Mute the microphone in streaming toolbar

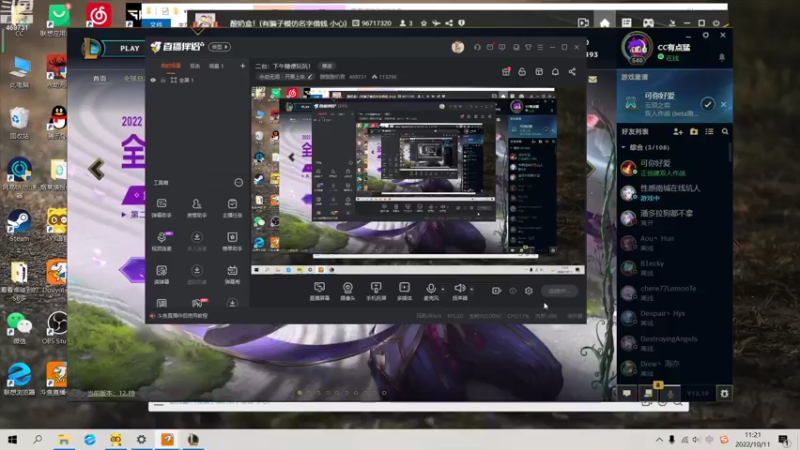431,289
